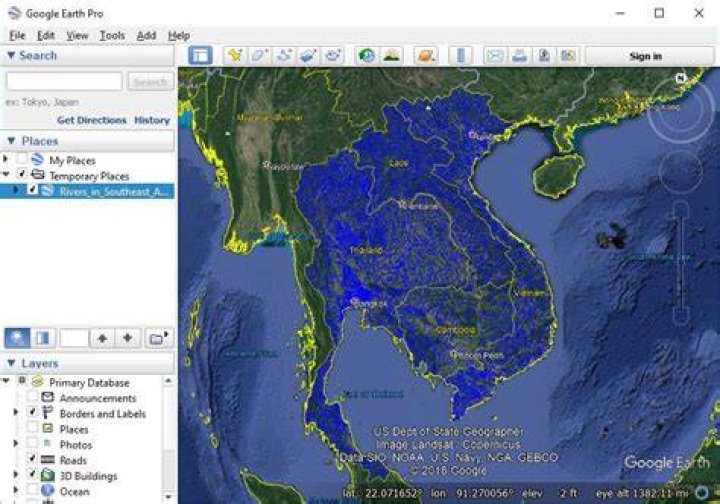720x504 pixels.
Task: Expand the Rivers_in_Southeast_A... tree node
Action: (x=16, y=190)
